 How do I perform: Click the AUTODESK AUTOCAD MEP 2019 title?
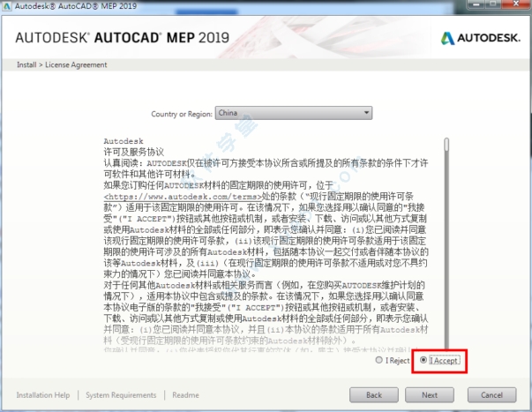122,38
